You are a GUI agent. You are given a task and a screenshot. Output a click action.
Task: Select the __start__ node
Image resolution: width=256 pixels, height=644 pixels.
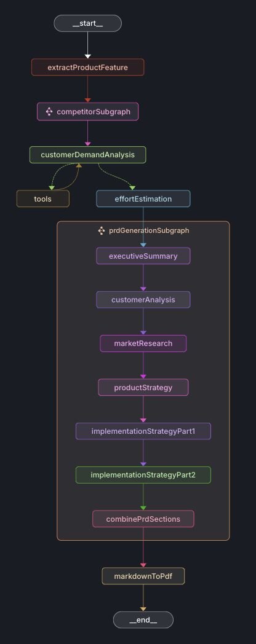tap(87, 23)
